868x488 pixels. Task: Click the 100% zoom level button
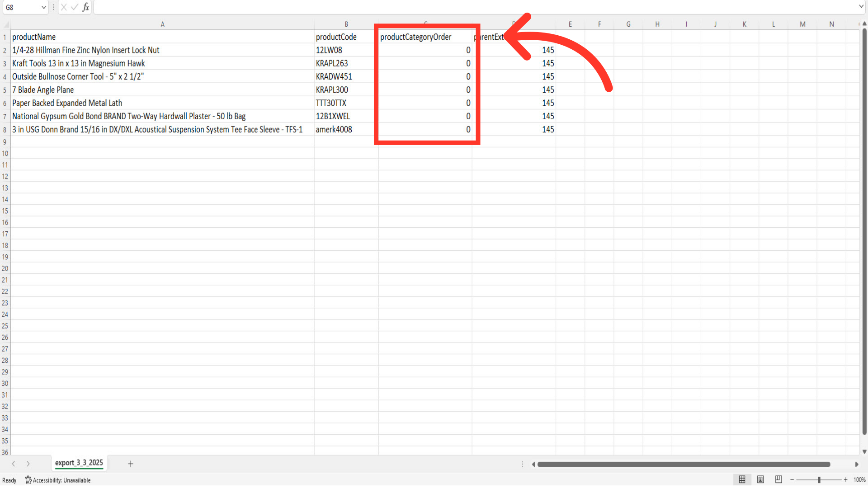(859, 480)
